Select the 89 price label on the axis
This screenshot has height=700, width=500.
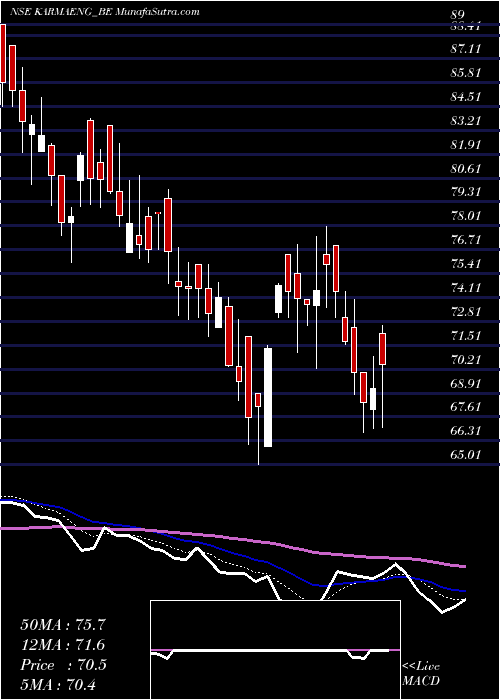[x=458, y=16]
